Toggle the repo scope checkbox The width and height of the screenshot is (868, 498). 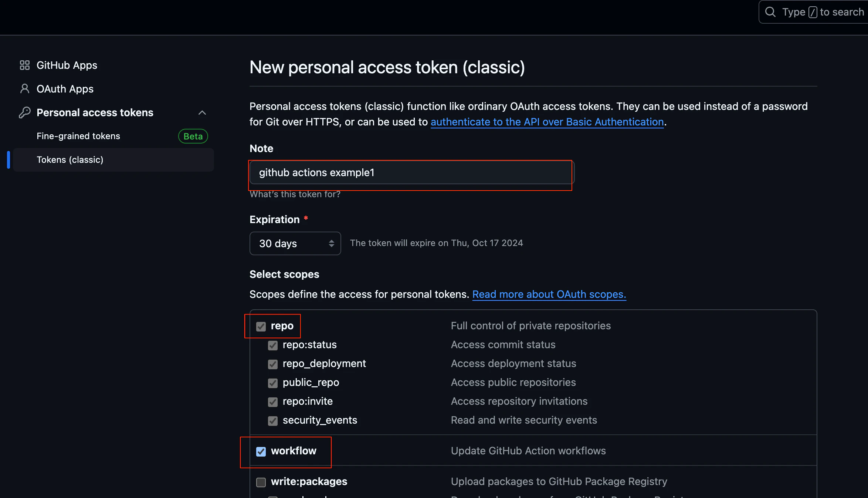[261, 326]
